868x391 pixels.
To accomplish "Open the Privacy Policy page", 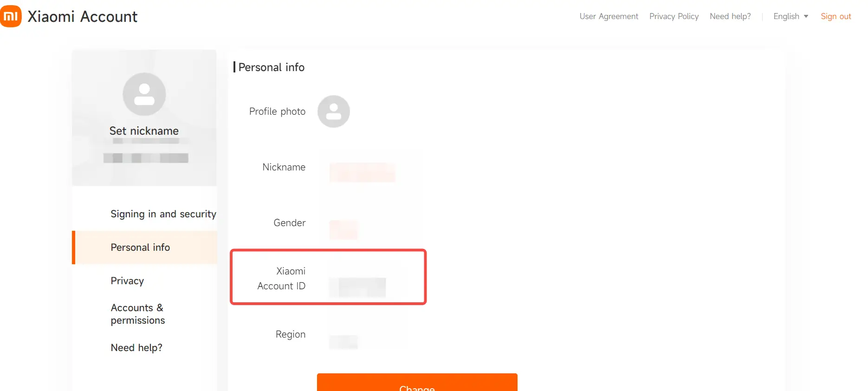I will coord(674,16).
